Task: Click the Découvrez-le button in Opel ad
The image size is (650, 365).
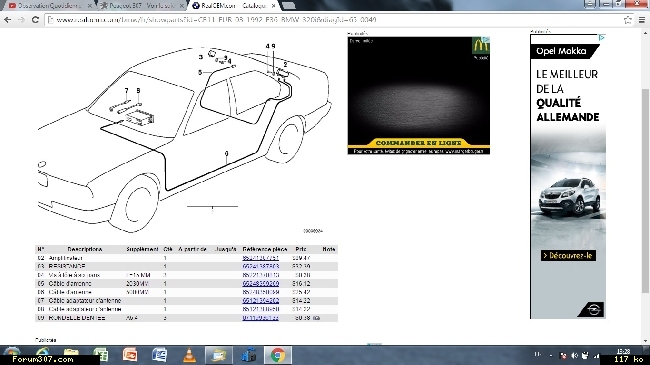Action: 568,256
